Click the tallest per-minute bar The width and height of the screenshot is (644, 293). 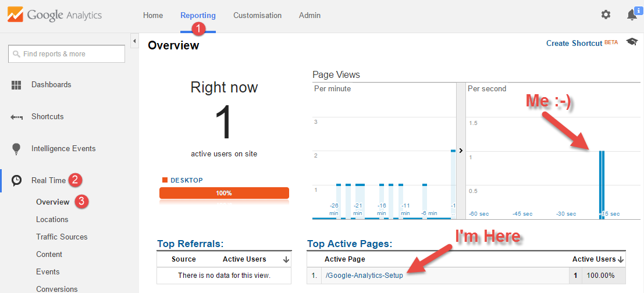coord(453,185)
